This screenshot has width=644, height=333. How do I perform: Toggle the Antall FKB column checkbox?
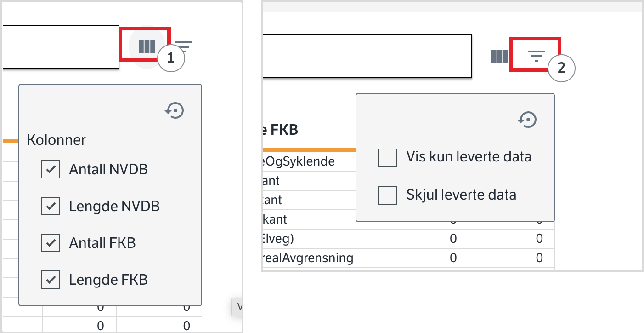(51, 243)
